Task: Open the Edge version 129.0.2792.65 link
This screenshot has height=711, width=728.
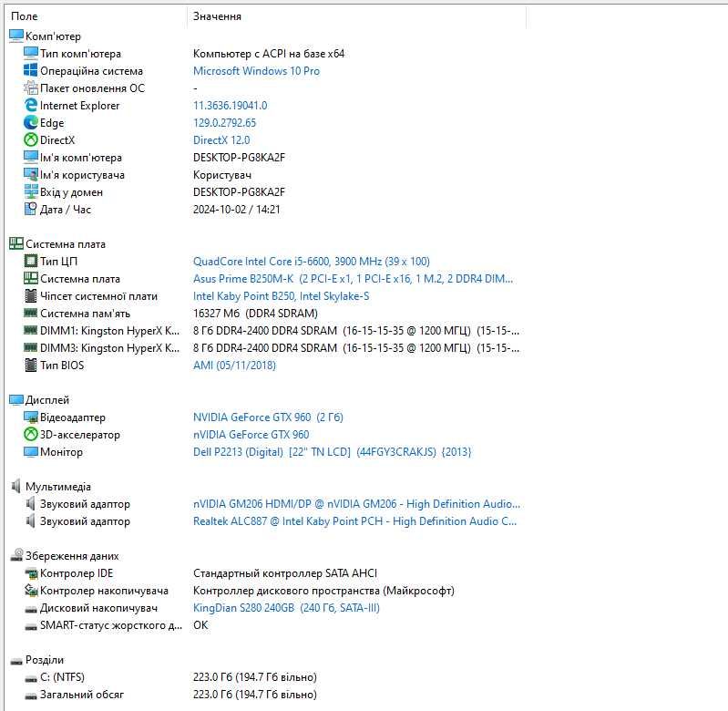Action: (224, 123)
